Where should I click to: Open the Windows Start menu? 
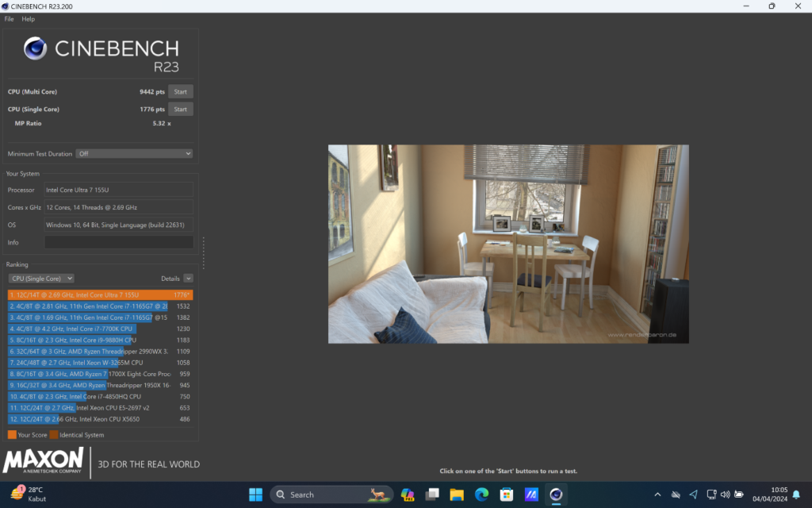click(x=255, y=495)
